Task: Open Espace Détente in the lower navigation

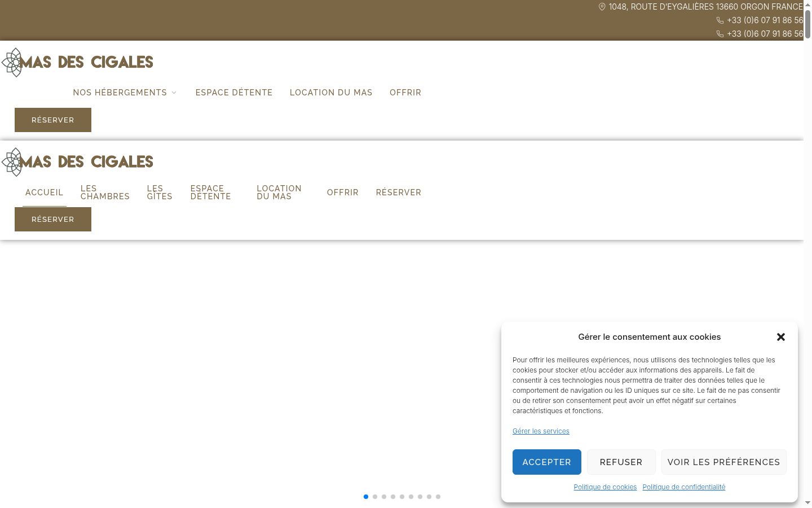Action: 211,192
